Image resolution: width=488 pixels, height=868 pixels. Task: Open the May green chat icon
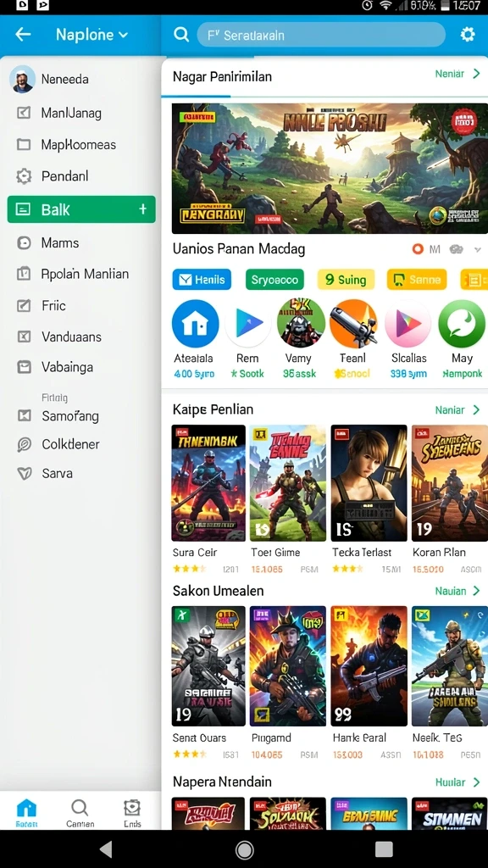[x=462, y=324]
